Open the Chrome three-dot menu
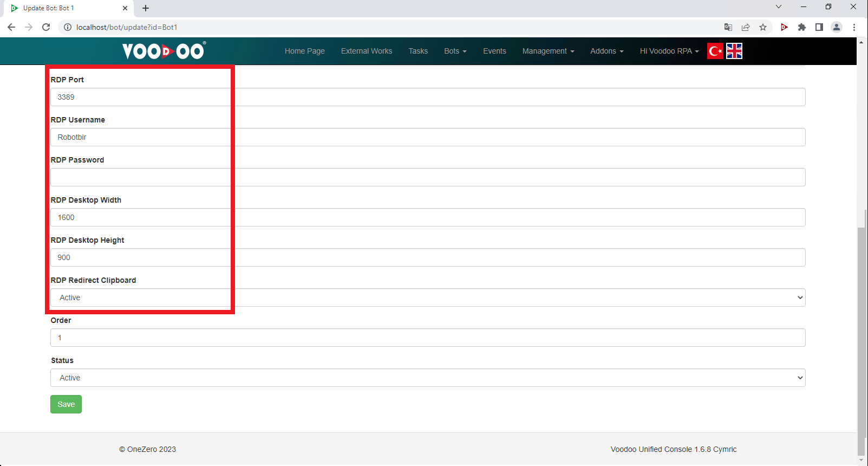868x466 pixels. click(854, 27)
